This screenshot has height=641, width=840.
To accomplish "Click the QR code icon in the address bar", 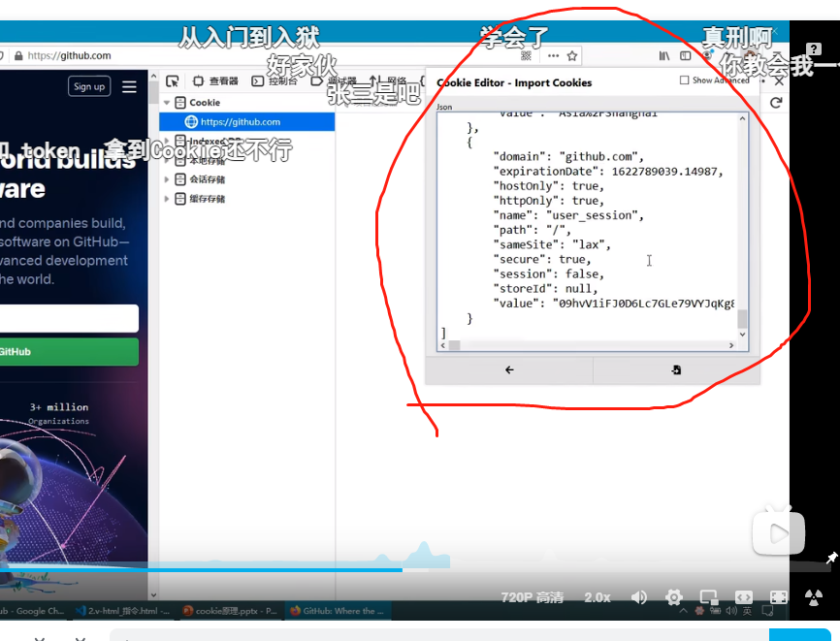I will 526,55.
